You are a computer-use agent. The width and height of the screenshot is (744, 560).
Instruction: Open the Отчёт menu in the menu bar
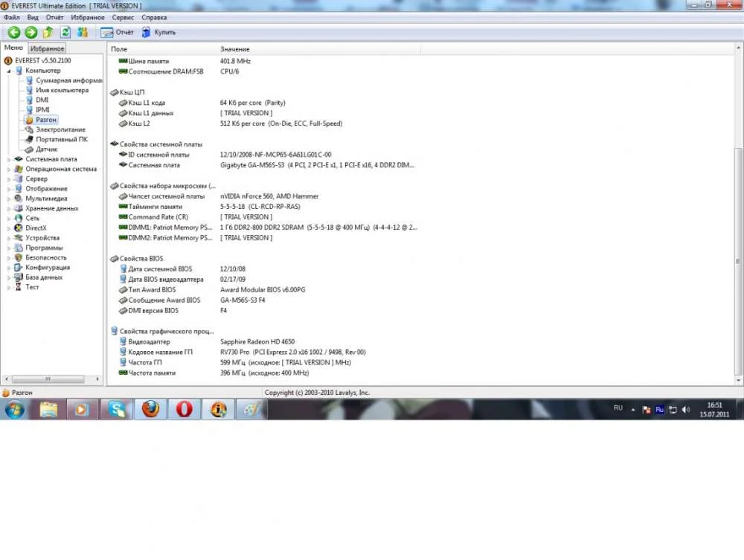54,18
